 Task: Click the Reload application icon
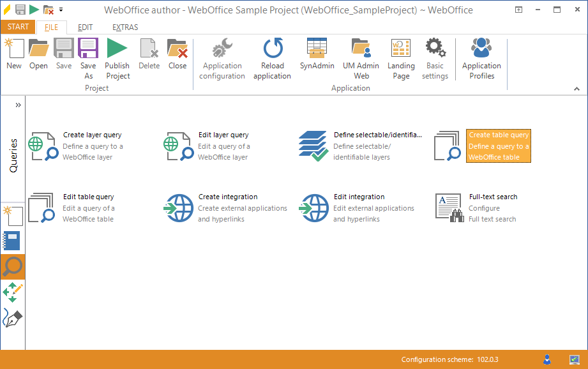(273, 57)
